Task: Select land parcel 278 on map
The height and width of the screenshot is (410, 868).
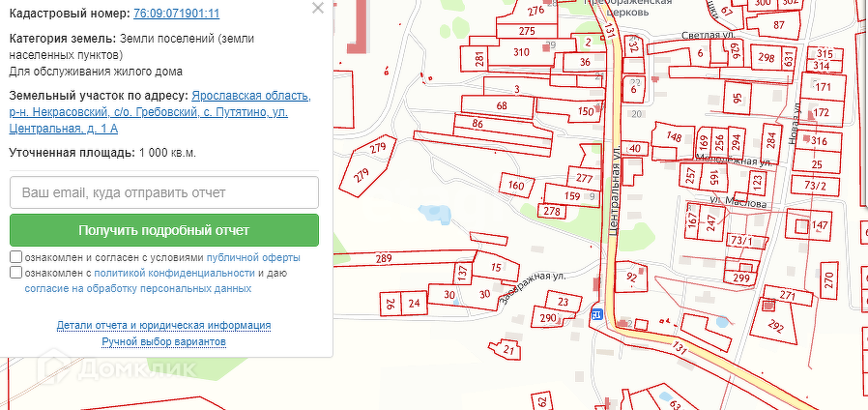Action: 552,211
